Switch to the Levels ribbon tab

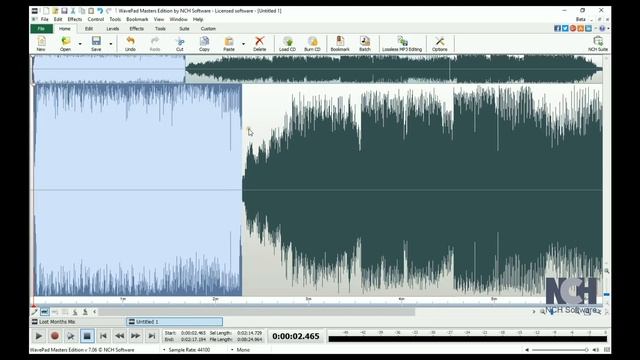(x=113, y=29)
